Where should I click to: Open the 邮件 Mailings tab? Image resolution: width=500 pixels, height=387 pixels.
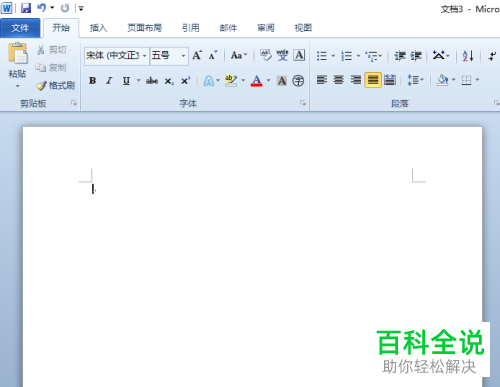click(228, 28)
